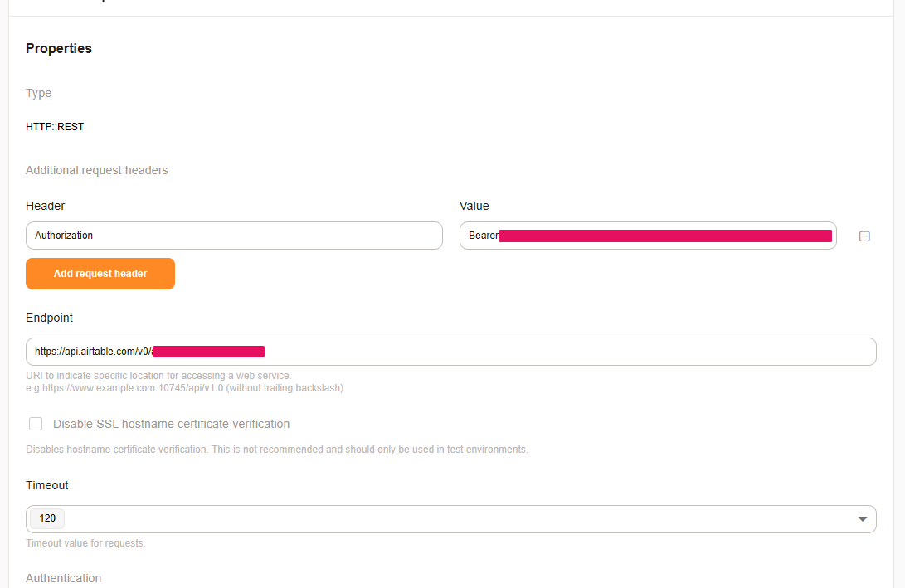Click the Value column label
The width and height of the screenshot is (905, 588).
coord(474,206)
